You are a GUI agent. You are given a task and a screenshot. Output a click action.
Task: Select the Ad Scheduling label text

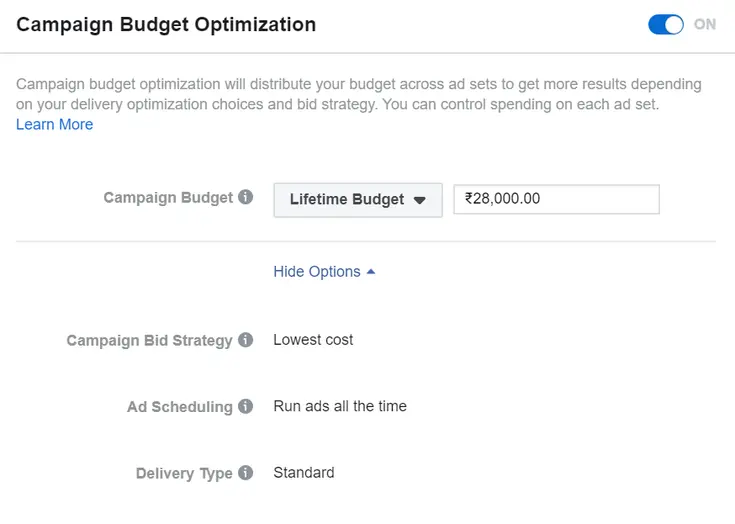[x=179, y=408]
